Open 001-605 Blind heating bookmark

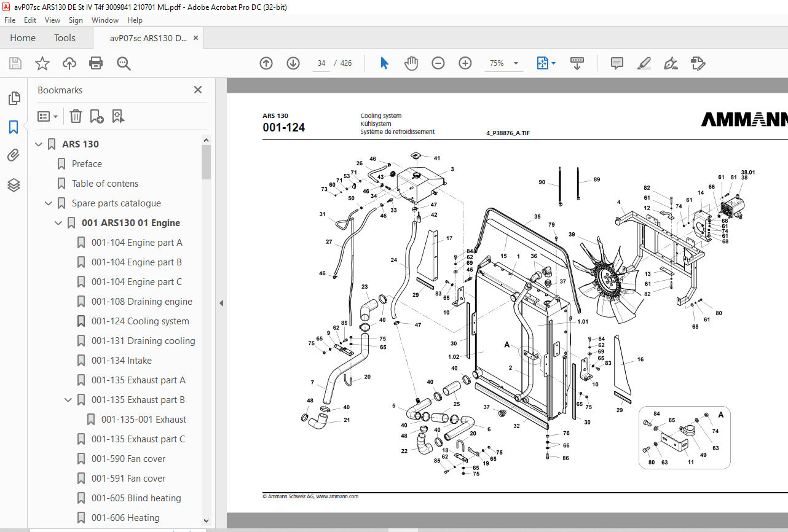click(136, 498)
